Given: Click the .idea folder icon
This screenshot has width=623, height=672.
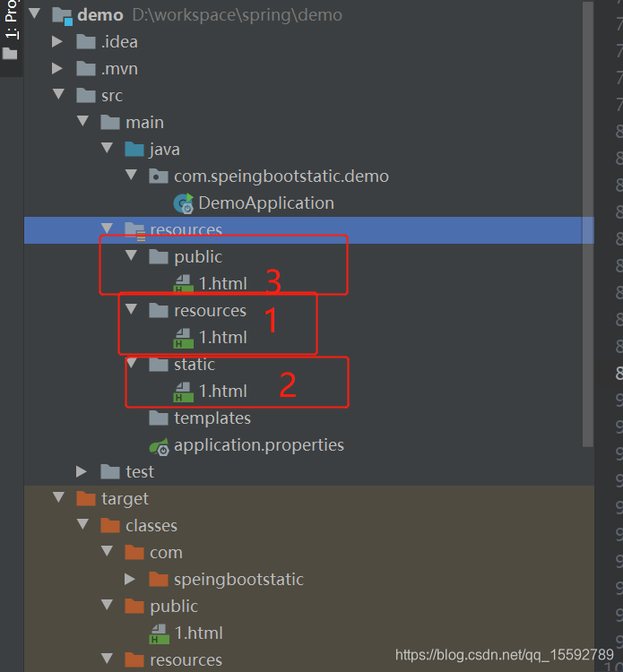Looking at the screenshot, I should click(x=86, y=42).
